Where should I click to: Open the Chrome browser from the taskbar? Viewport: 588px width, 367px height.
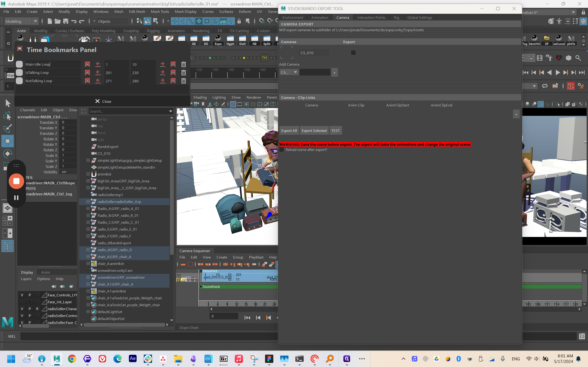72,359
